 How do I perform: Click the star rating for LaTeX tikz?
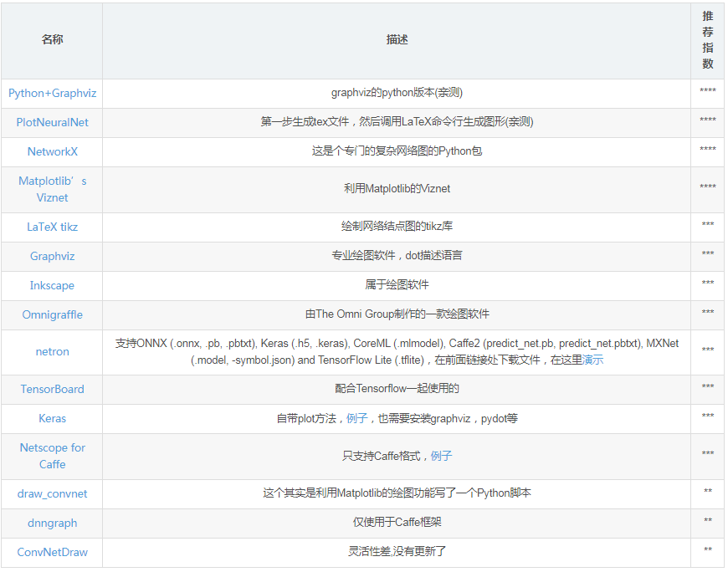point(708,224)
